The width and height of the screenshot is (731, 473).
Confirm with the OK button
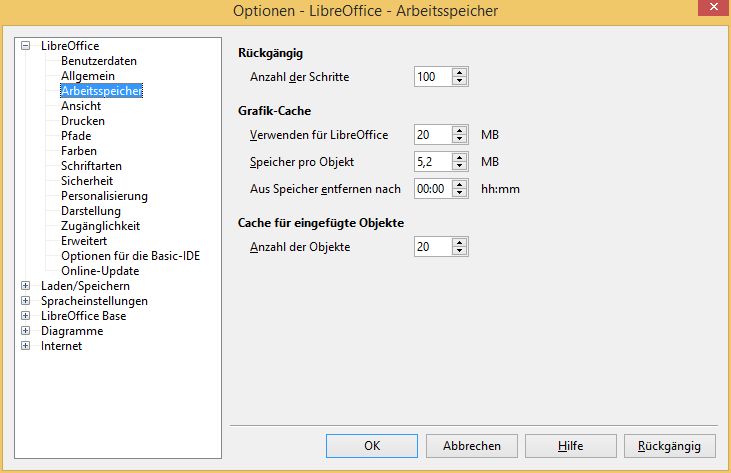tap(372, 446)
